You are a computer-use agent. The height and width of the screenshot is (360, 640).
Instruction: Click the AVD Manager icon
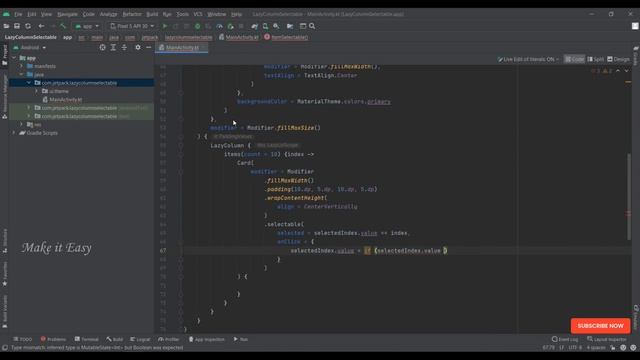pos(265,26)
